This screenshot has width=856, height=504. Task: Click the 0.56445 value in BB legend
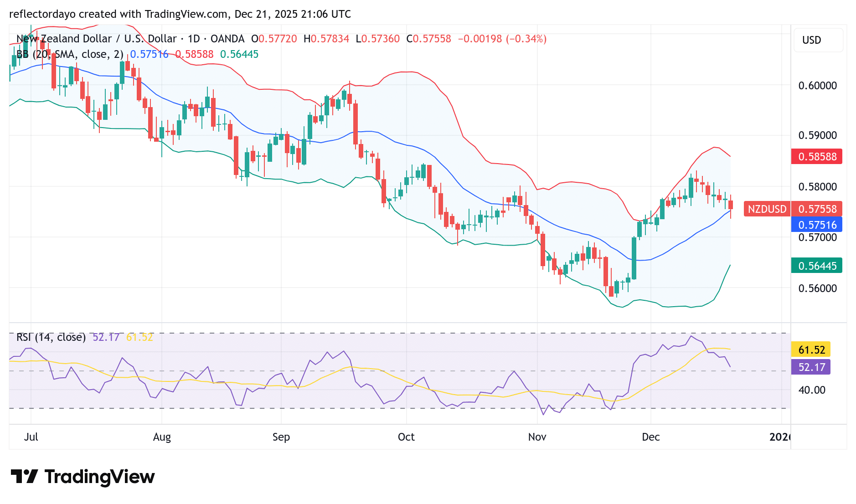(x=239, y=54)
